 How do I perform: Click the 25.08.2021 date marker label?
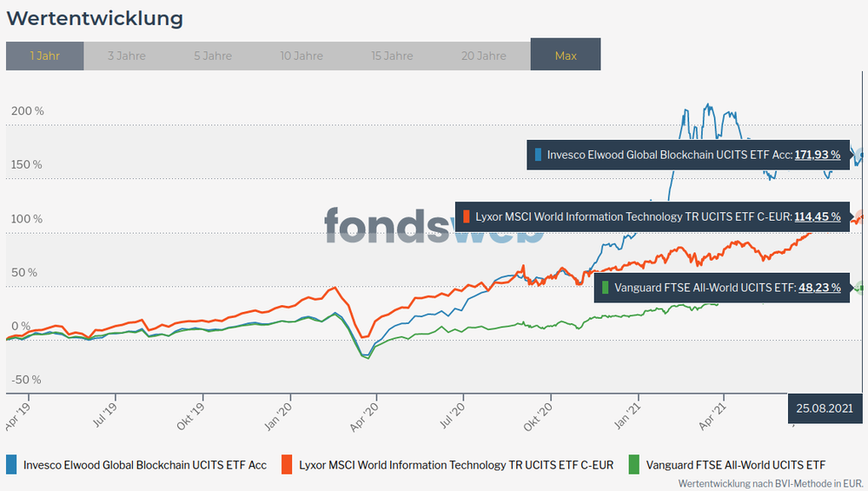825,408
